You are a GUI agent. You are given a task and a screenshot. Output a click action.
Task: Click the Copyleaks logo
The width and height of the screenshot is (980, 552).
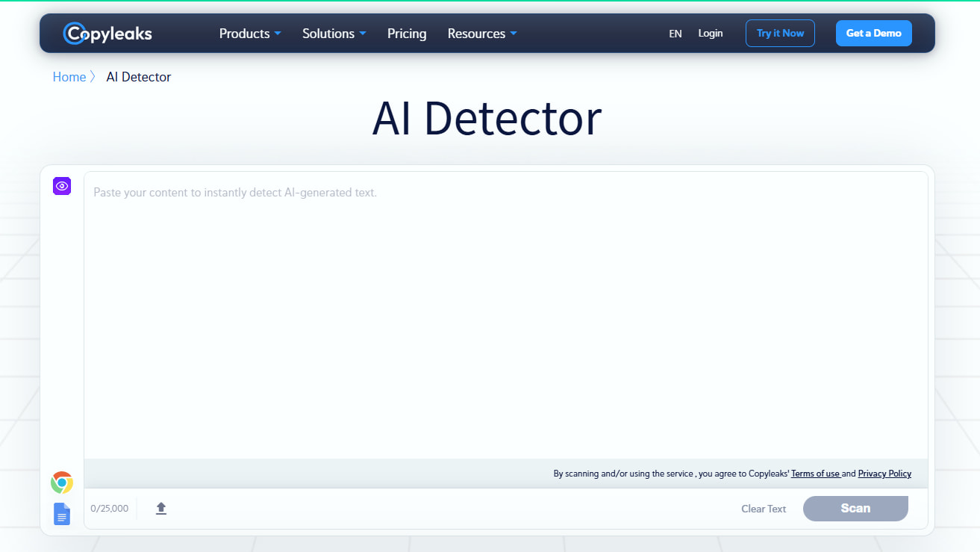(x=107, y=33)
